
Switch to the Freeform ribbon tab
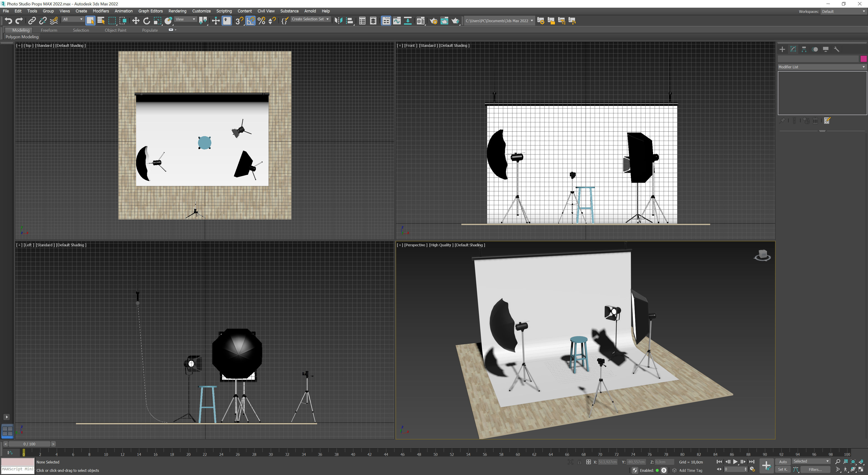click(x=49, y=30)
